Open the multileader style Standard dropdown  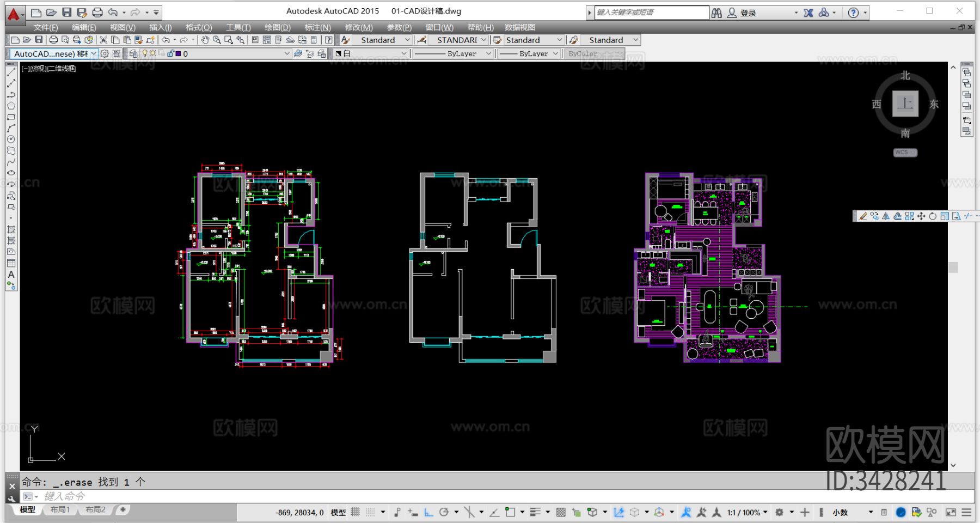(x=635, y=40)
